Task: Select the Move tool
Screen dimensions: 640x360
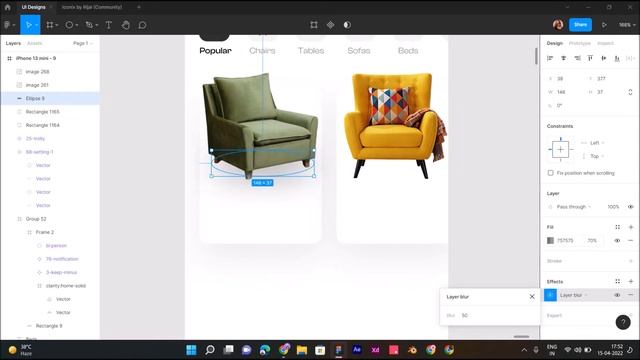Action: pyautogui.click(x=29, y=25)
